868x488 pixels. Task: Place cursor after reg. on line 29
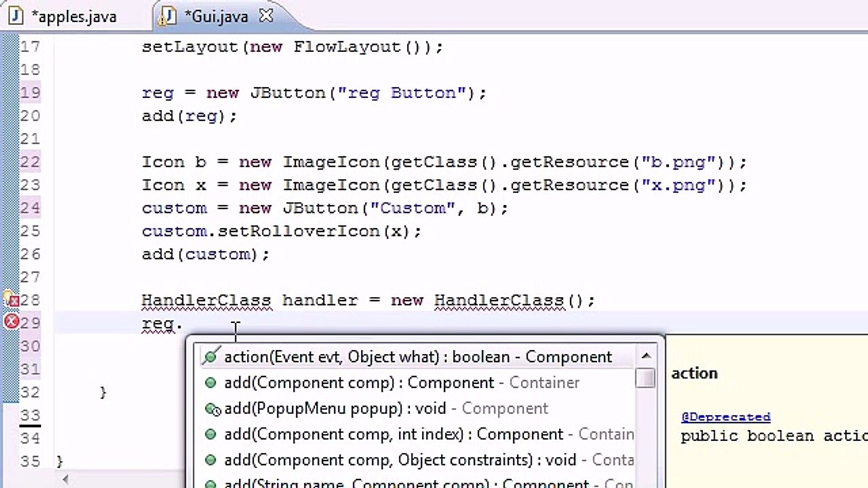pos(184,324)
